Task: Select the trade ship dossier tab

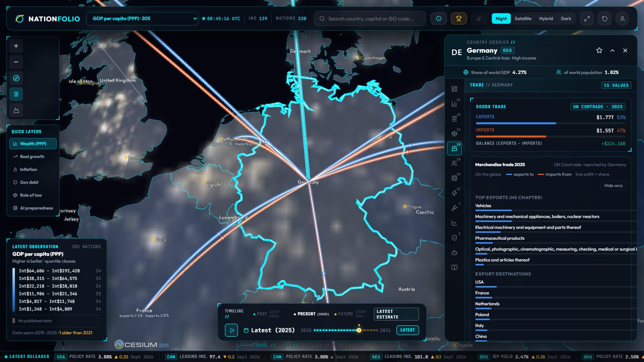Action: [x=454, y=148]
